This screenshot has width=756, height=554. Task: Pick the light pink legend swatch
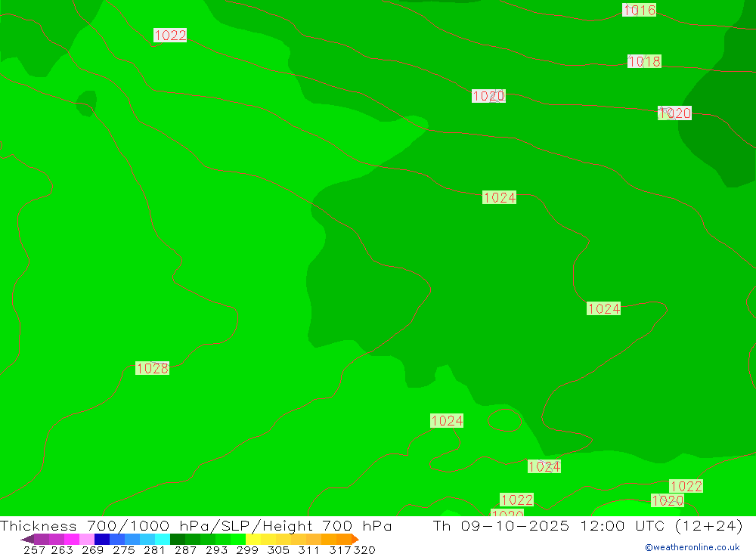pos(87,539)
